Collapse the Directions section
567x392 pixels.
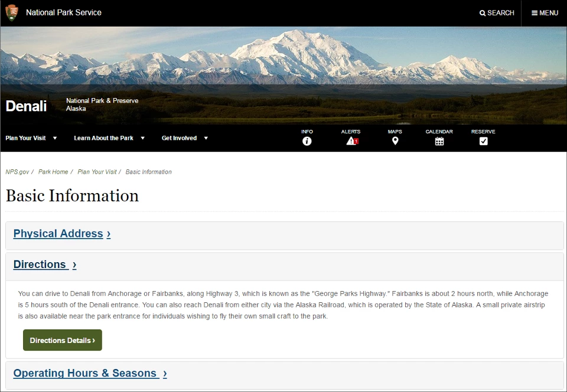tap(40, 264)
